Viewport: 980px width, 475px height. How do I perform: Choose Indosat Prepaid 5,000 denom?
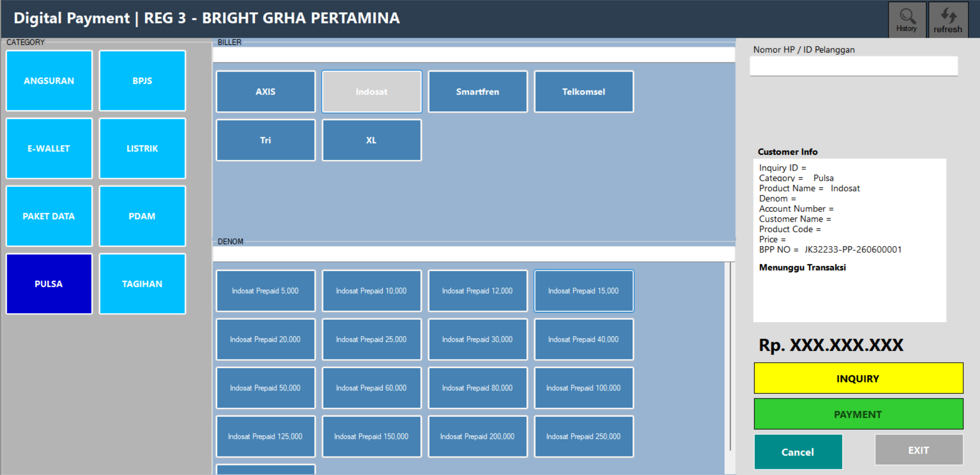pos(266,291)
